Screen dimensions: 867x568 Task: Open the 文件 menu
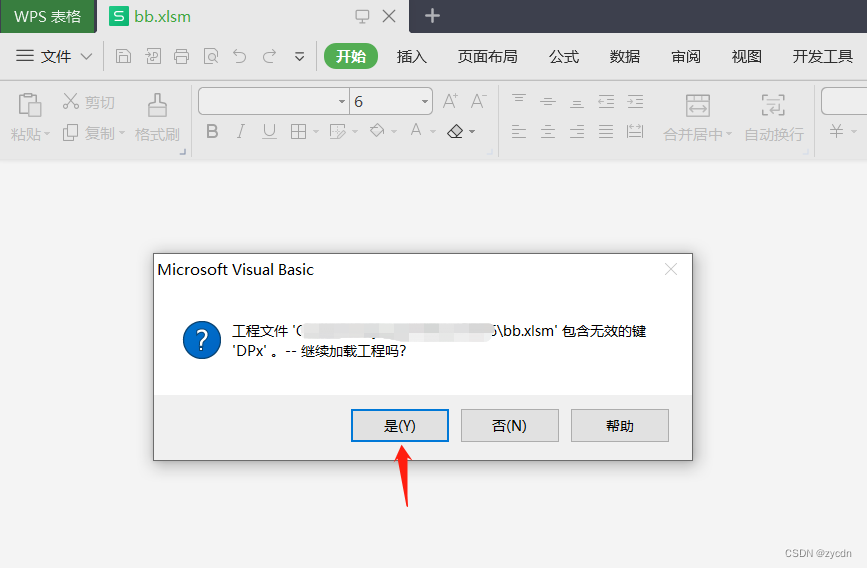[x=54, y=56]
